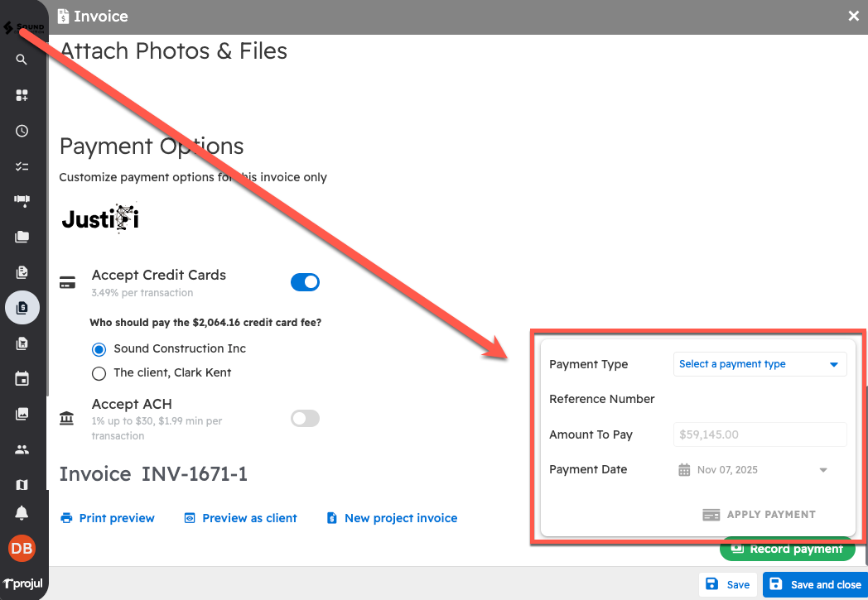
Task: Click the Preview as client link
Action: pyautogui.click(x=240, y=518)
